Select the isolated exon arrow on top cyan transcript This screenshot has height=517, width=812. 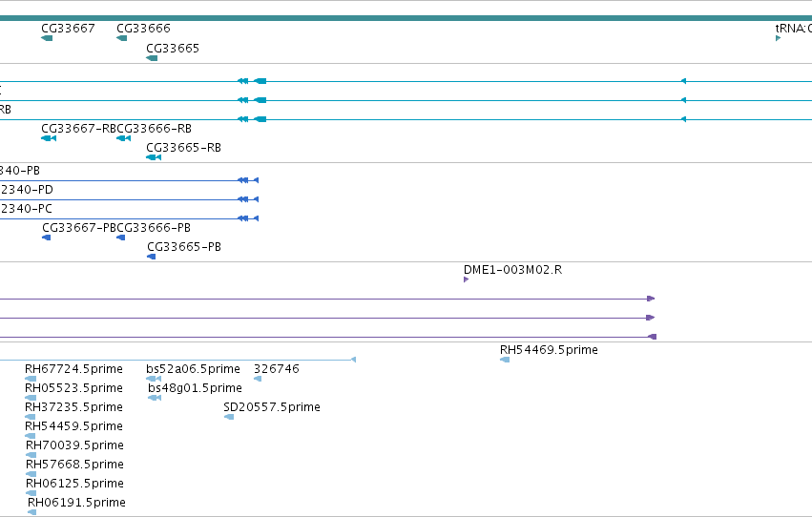683,81
